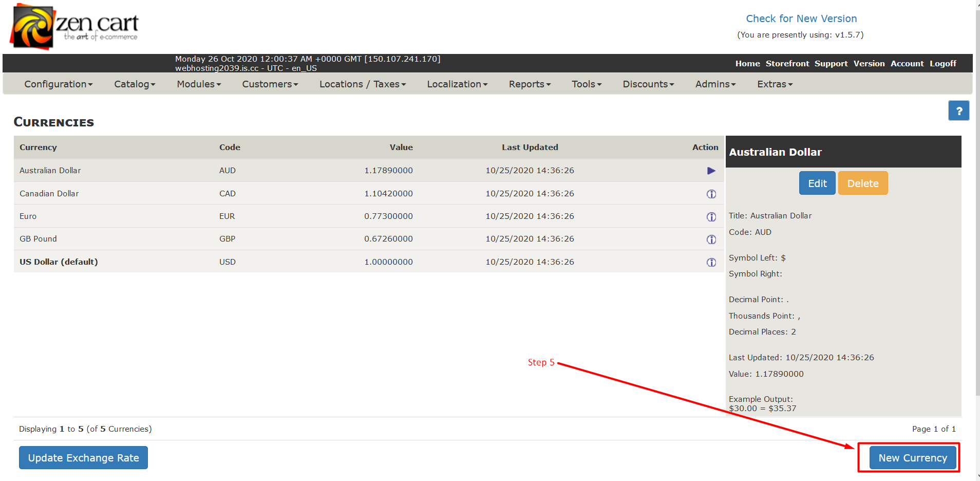Click the selected arrow icon for Australian Dollar
Screen dimensions: 980x481
tap(711, 171)
